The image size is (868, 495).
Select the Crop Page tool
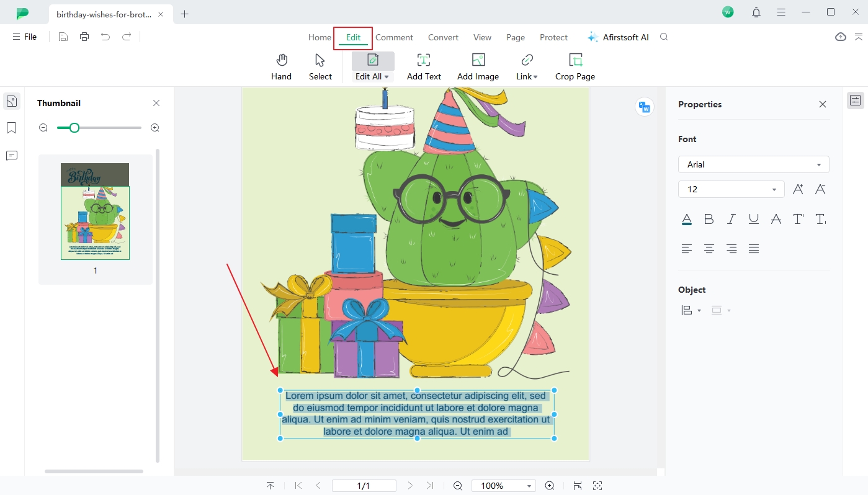(575, 67)
